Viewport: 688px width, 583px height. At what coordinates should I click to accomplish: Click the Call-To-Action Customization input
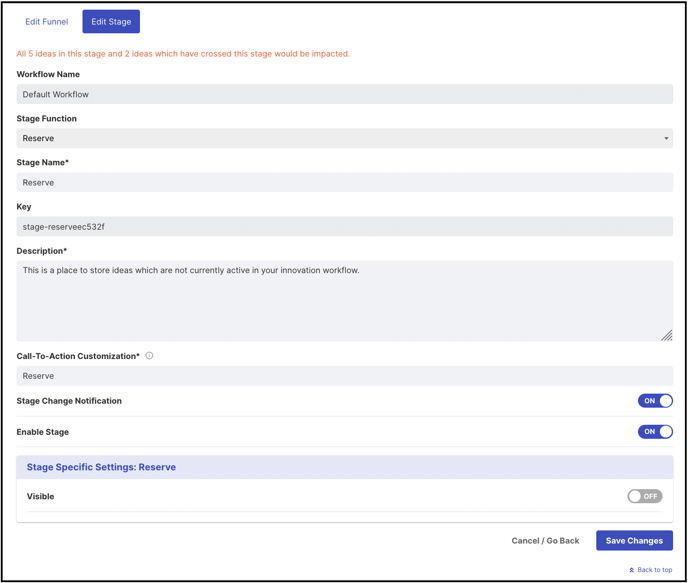click(344, 376)
